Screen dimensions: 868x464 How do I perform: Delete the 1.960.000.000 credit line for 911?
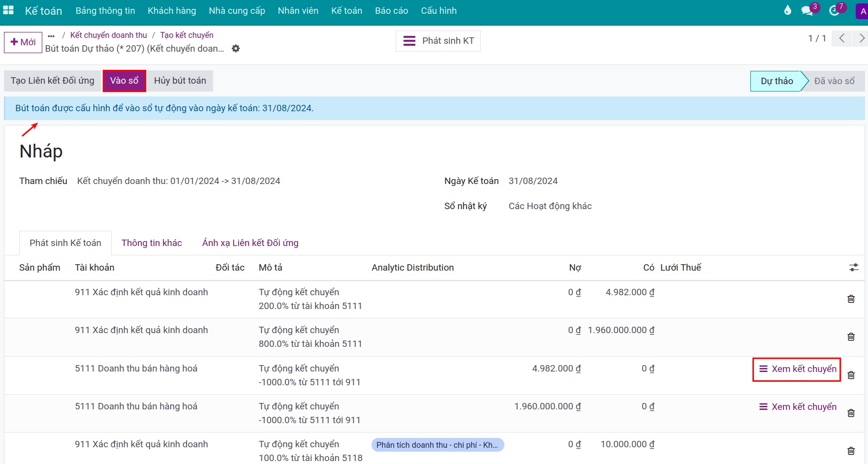tap(851, 337)
